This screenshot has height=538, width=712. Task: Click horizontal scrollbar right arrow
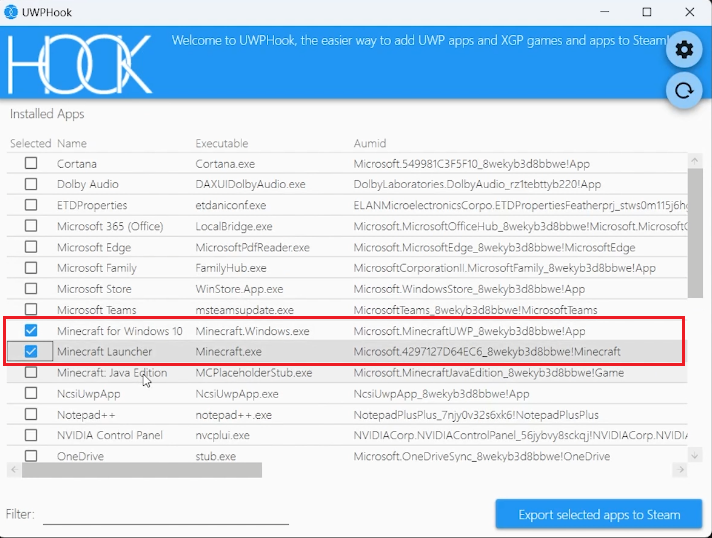click(680, 469)
